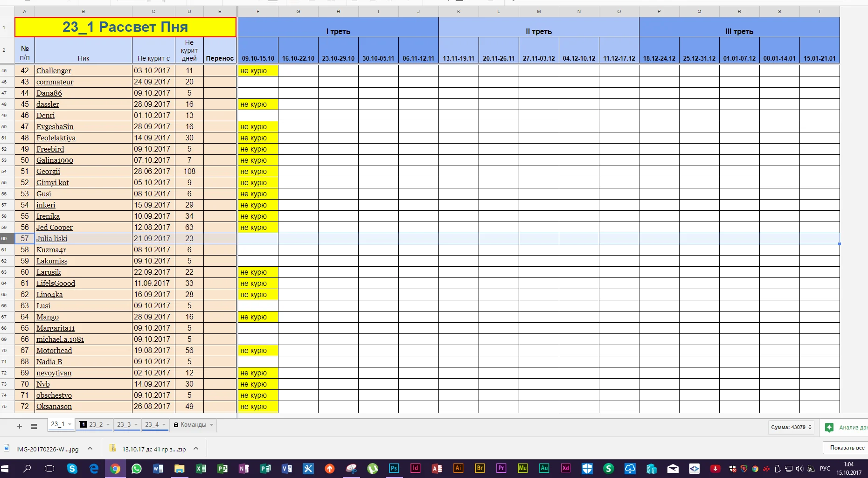This screenshot has width=868, height=478.
Task: Follow the Oksanason nickname link
Action: coord(54,407)
